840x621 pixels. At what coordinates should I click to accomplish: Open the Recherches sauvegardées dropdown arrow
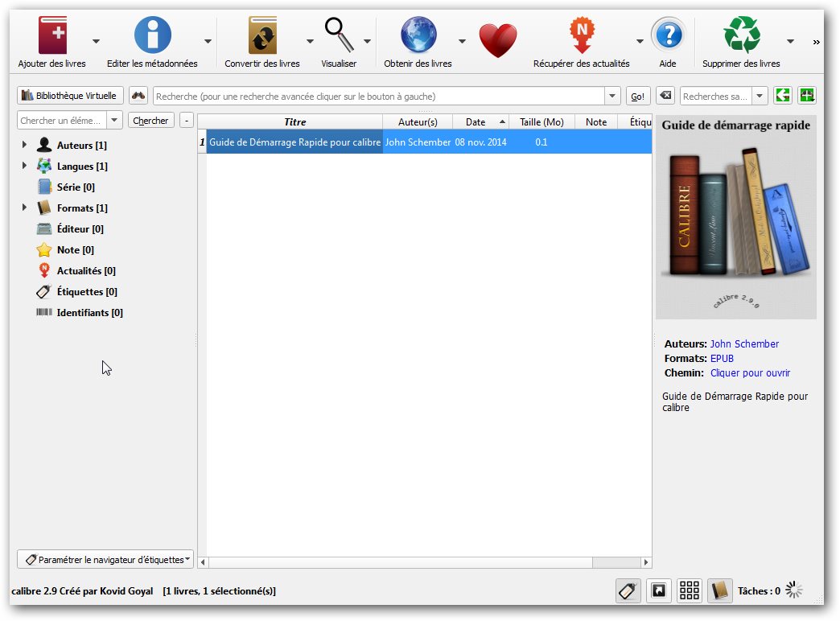[760, 97]
